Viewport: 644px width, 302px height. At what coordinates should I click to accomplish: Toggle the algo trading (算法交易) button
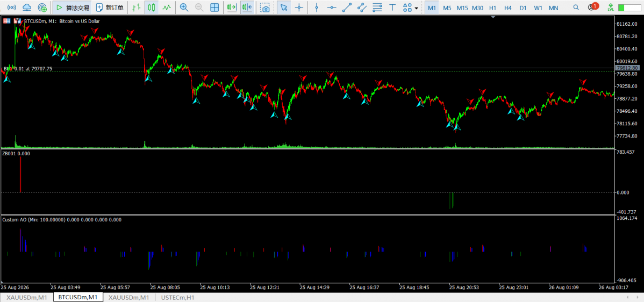point(72,8)
